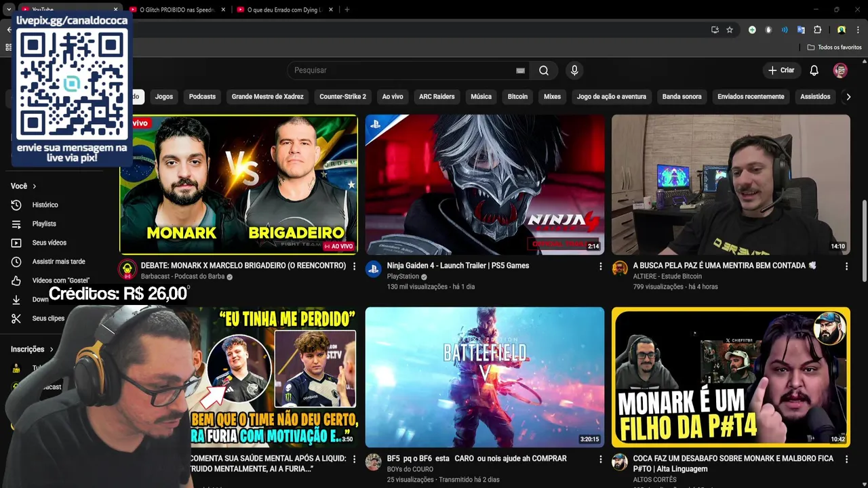Open options menu for Monark x Brigadeiro video
This screenshot has width=868, height=488.
coord(354,266)
